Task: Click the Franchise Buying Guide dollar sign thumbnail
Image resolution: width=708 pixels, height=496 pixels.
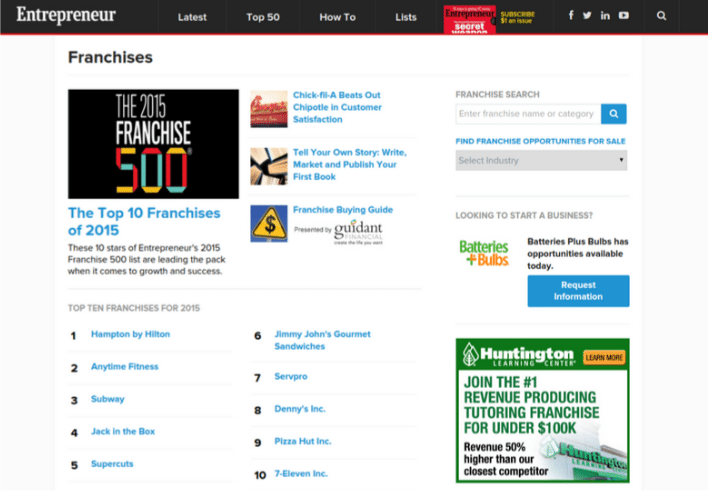Action: point(269,224)
